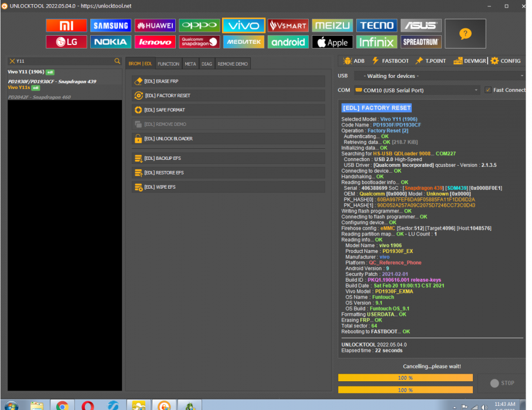
Task: Run [EDL] BACKUP EFS
Action: coord(229,158)
